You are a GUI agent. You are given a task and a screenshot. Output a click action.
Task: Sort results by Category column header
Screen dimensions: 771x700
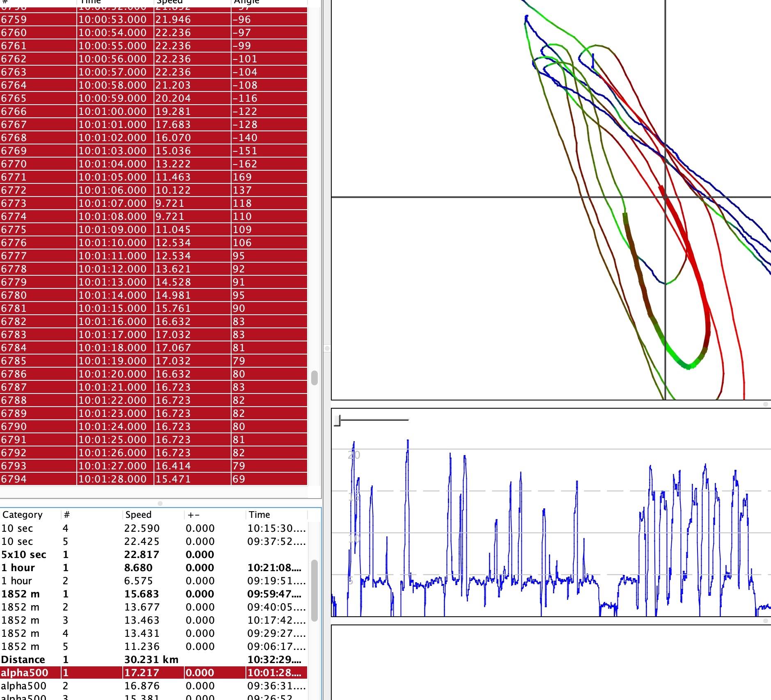[x=23, y=515]
